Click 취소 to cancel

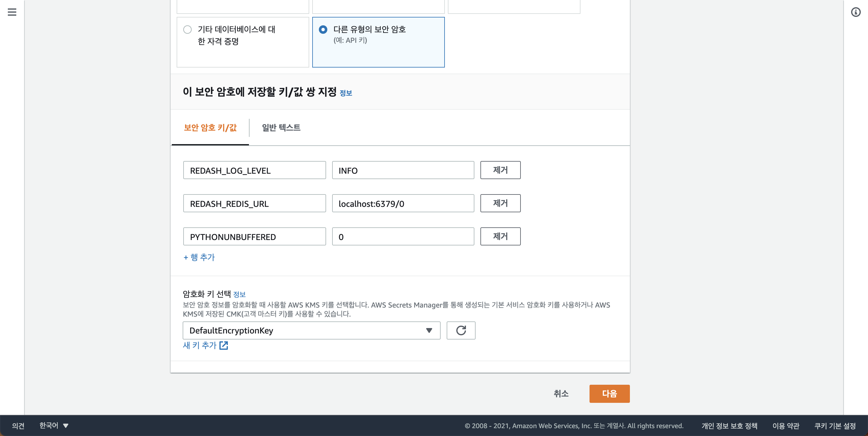tap(561, 393)
